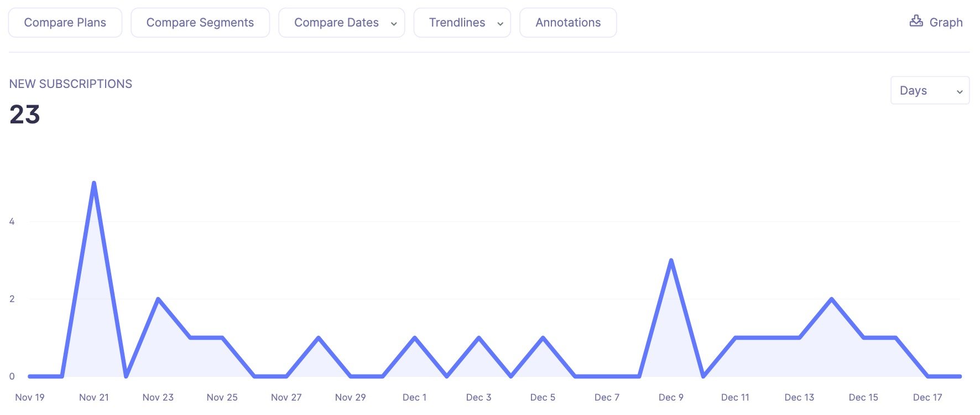Click the Compare Dates button label
980x415 pixels.
[x=336, y=23]
